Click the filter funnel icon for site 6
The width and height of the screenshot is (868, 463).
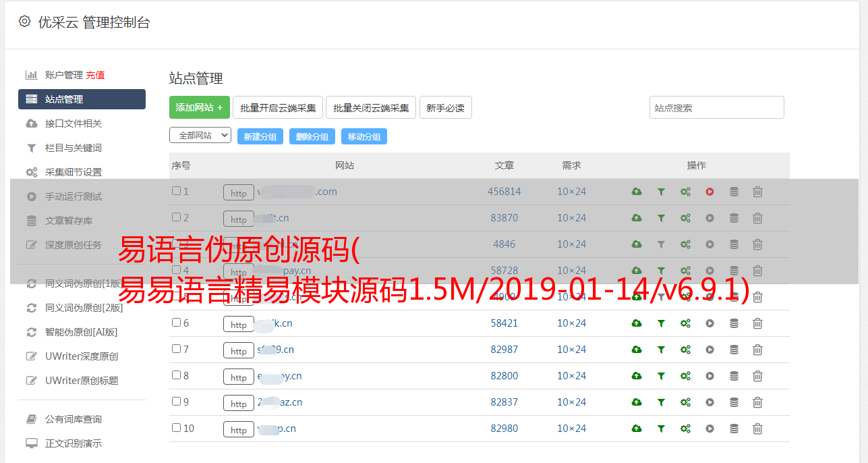coord(661,323)
